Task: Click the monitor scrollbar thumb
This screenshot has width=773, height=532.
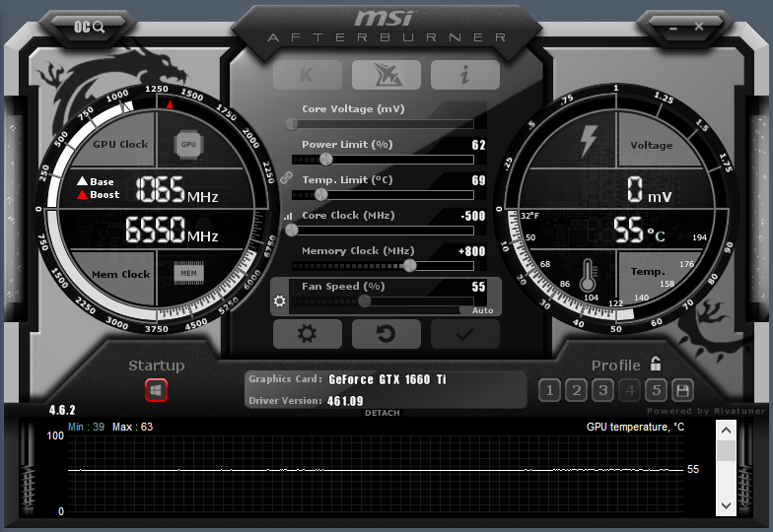Action: pos(726,451)
